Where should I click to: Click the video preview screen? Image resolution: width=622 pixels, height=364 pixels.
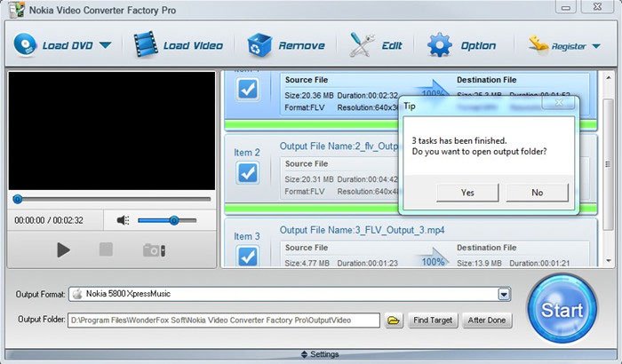point(112,131)
